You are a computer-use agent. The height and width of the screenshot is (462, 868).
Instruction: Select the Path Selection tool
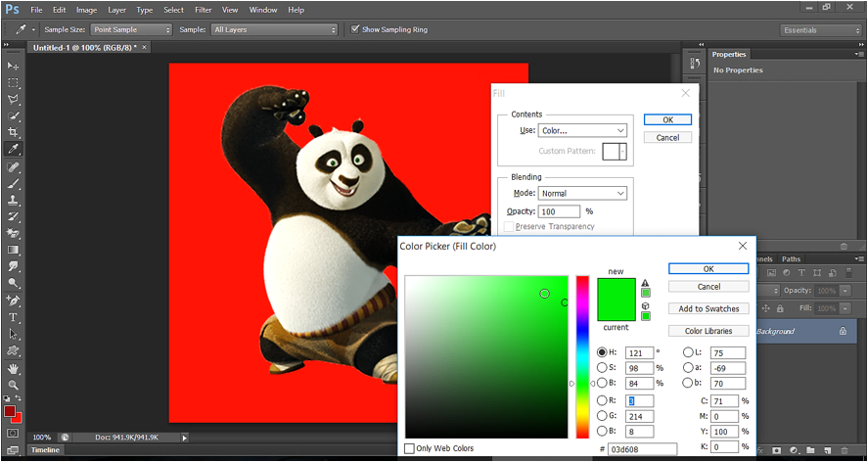[x=13, y=335]
